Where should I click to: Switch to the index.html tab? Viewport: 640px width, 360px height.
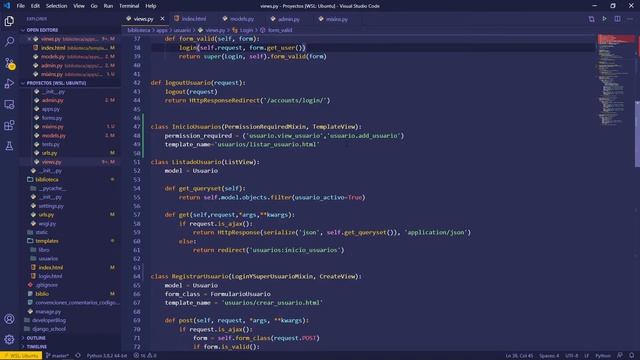tap(190, 19)
